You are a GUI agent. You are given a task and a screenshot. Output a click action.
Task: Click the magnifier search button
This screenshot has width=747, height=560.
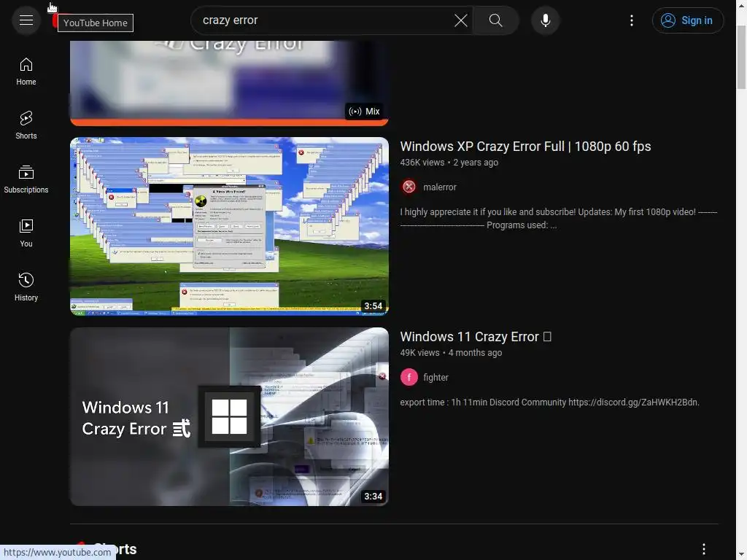pyautogui.click(x=495, y=20)
